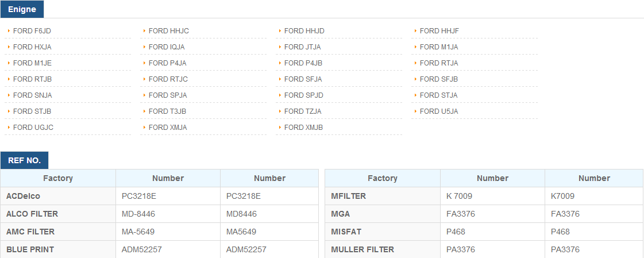Image resolution: width=644 pixels, height=258 pixels.
Task: Click the arrow marker before FORD SFJB
Action: click(415, 79)
